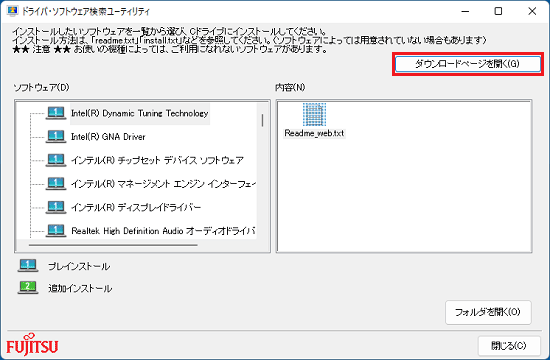Close the window with the X button
Viewport: 550px width, 360px height.
[532, 11]
